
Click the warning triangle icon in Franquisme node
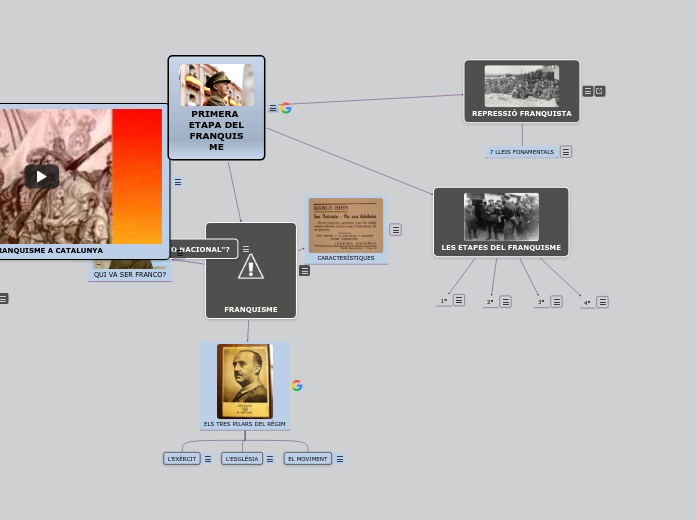pyautogui.click(x=251, y=267)
